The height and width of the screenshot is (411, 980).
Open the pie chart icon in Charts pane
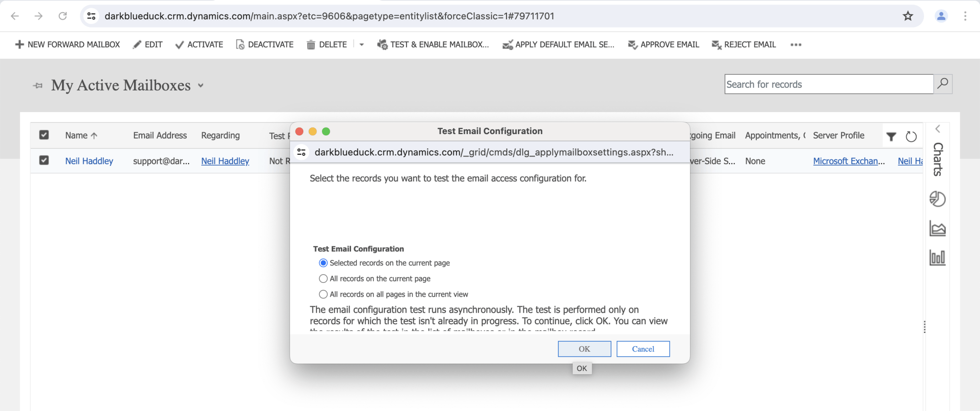click(x=937, y=199)
